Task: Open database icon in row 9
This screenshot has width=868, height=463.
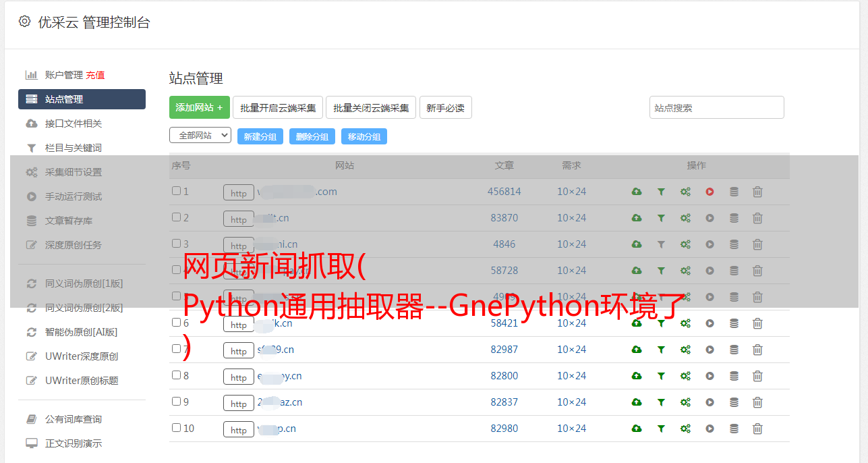Action: [734, 402]
